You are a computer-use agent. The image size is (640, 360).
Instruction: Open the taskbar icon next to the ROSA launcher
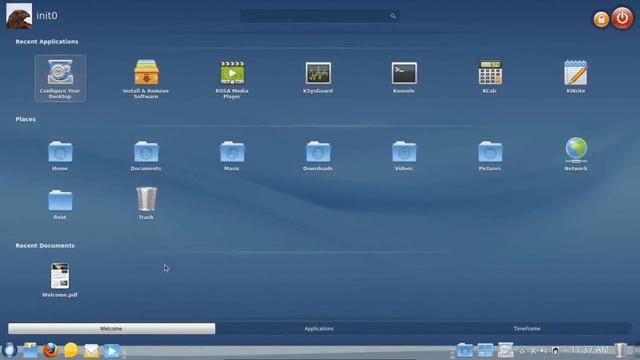pos(30,350)
